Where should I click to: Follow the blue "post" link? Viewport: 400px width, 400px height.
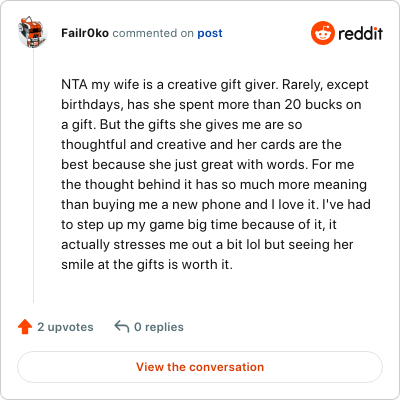[x=210, y=33]
